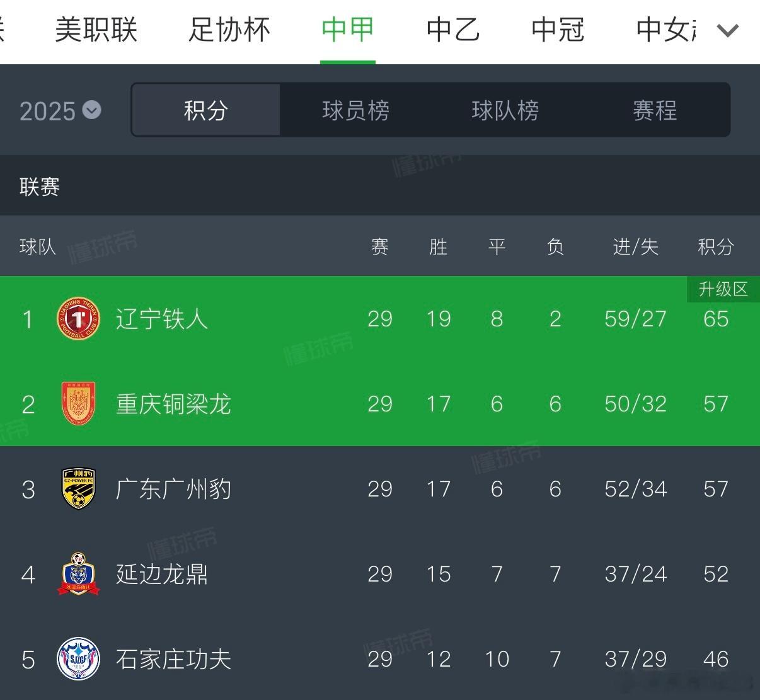Open the 重庆铜梁龙 team name link

click(x=173, y=404)
